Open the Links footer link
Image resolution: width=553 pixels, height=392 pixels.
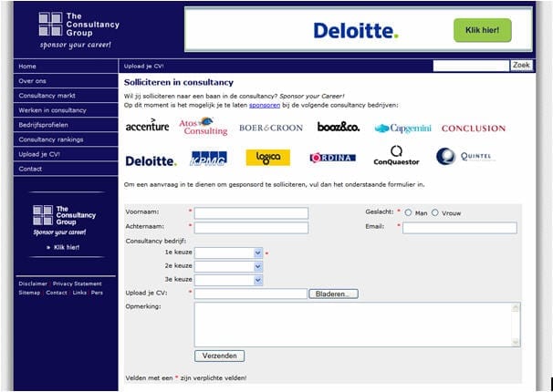(x=79, y=293)
